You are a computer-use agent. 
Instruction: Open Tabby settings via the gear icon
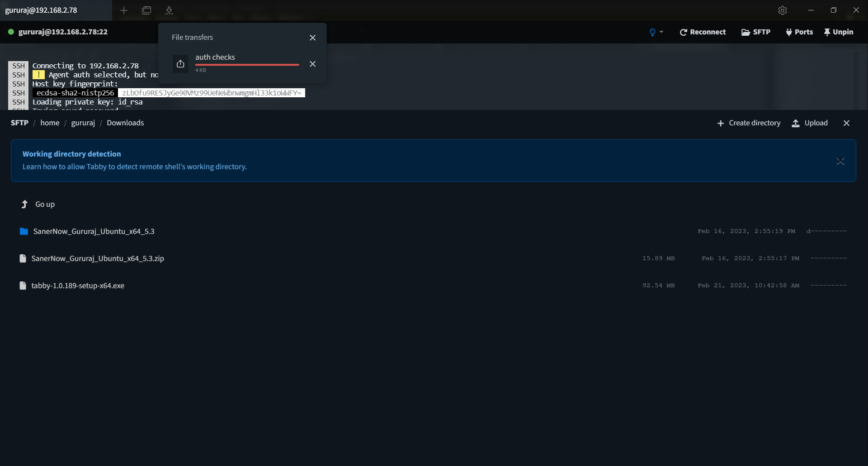783,10
